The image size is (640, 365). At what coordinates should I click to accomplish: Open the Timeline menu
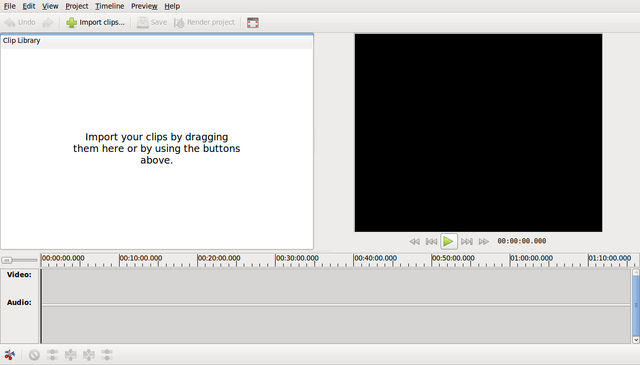point(110,6)
